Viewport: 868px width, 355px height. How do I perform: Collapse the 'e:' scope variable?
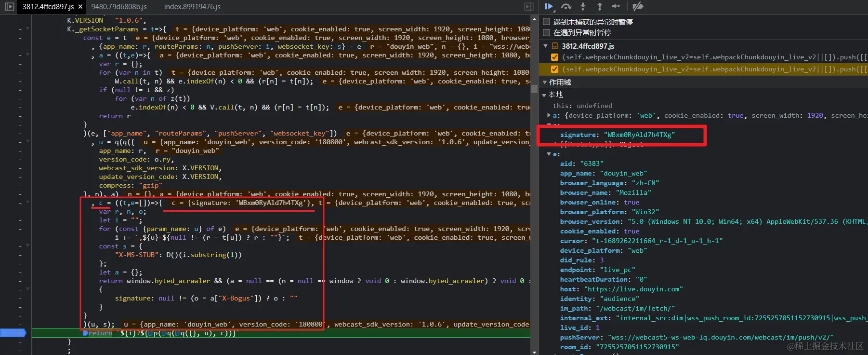click(x=549, y=154)
